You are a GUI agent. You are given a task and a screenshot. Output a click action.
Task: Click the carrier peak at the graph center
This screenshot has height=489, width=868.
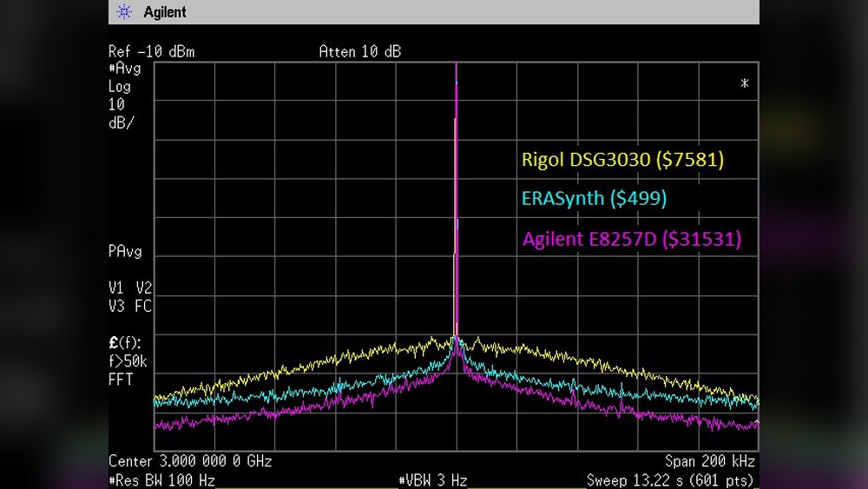click(x=457, y=200)
